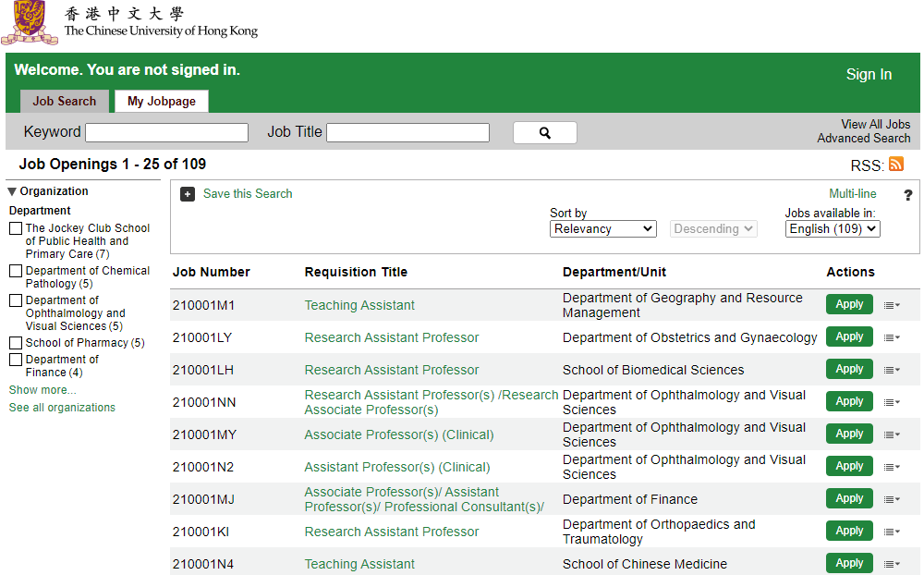The height and width of the screenshot is (575, 924).
Task: Tick the Department of Chemical Pathology checkbox
Action: click(16, 271)
